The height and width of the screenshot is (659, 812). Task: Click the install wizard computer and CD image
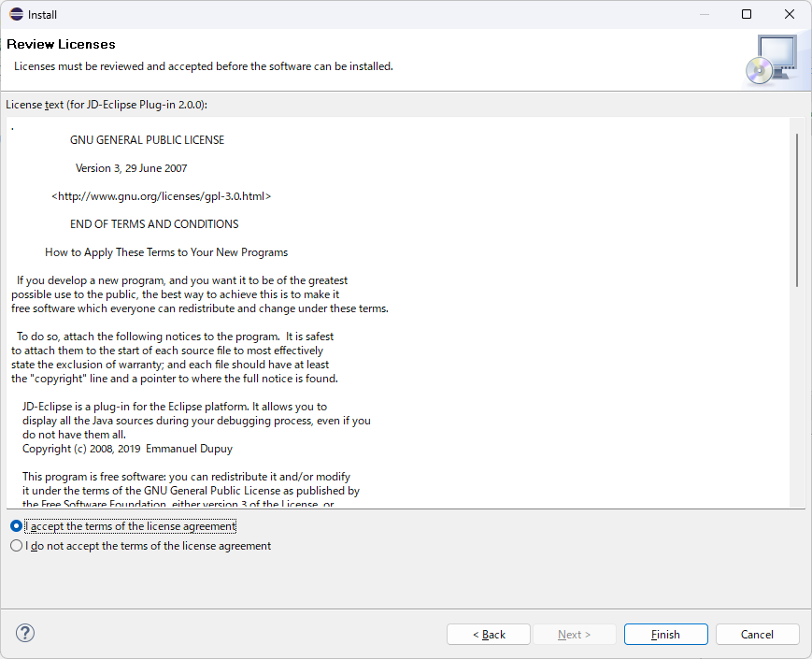pyautogui.click(x=772, y=60)
